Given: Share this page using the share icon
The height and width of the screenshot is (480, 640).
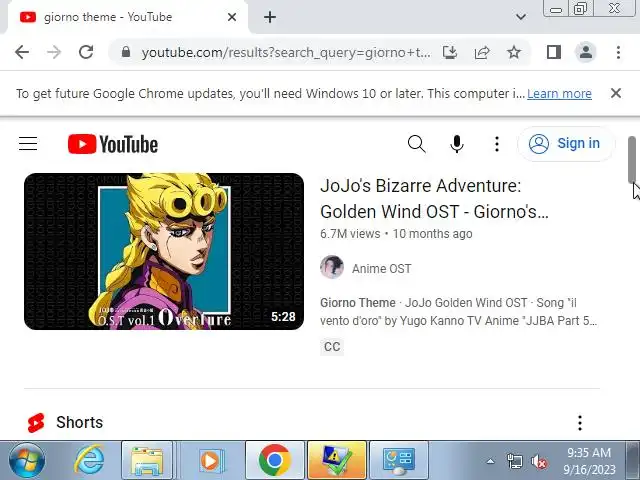Looking at the screenshot, I should coord(482,52).
